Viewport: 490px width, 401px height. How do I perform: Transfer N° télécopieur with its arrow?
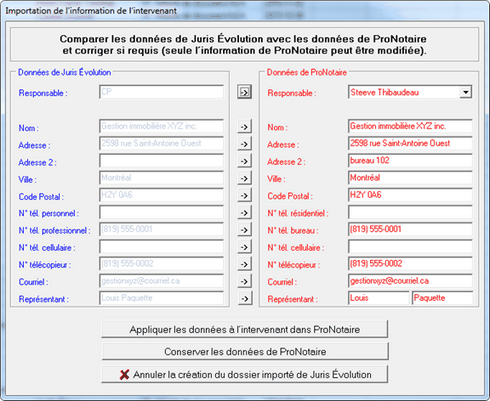[x=244, y=264]
